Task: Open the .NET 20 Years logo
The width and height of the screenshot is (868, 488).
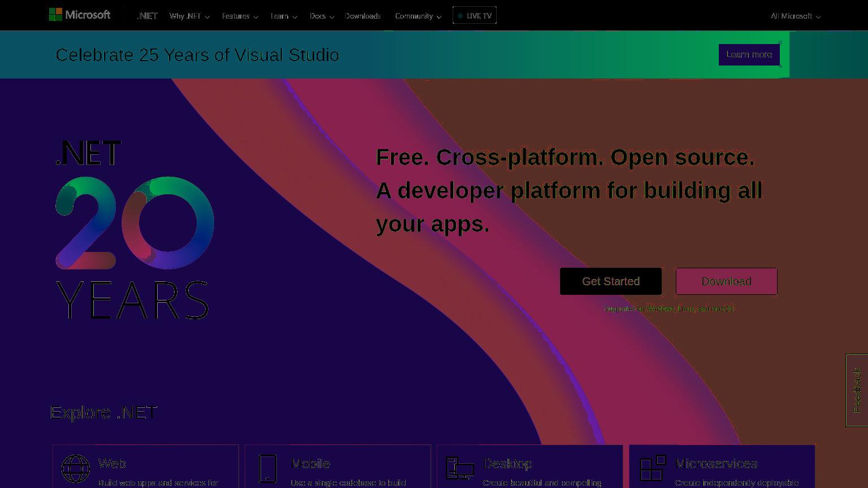Action: [134, 229]
